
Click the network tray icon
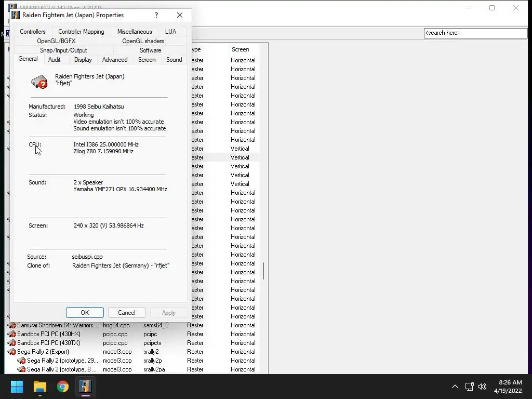point(470,387)
